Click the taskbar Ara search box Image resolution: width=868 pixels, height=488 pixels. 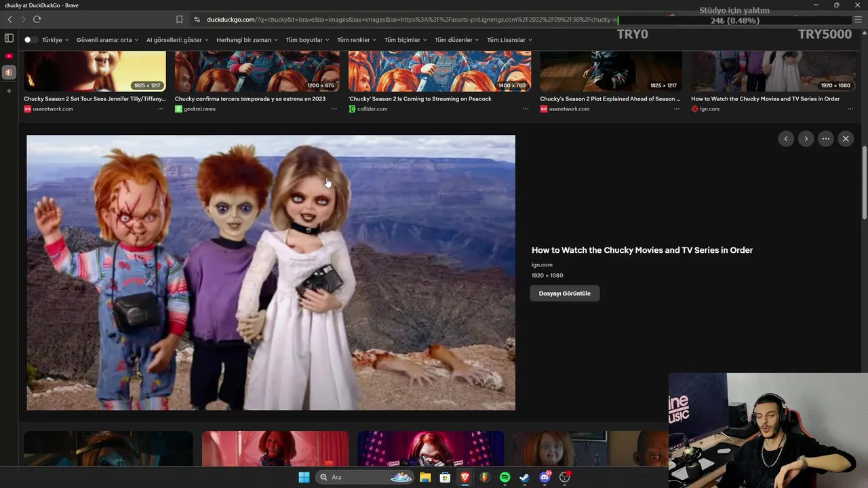[x=365, y=477]
